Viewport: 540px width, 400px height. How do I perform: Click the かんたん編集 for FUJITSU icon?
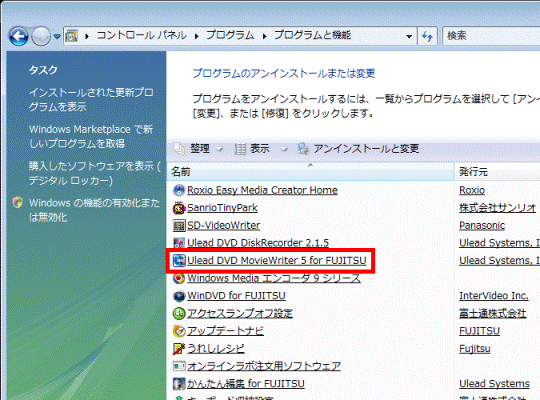tap(179, 384)
